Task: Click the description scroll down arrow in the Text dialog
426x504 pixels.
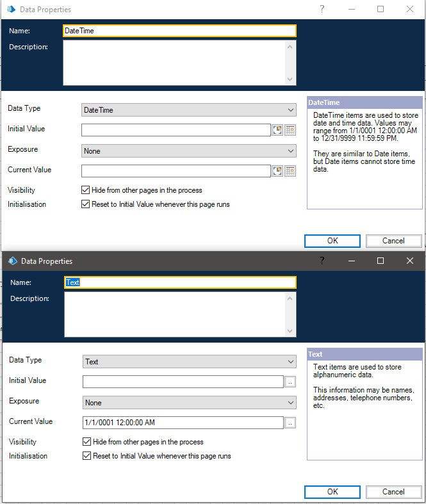Action: (290, 330)
